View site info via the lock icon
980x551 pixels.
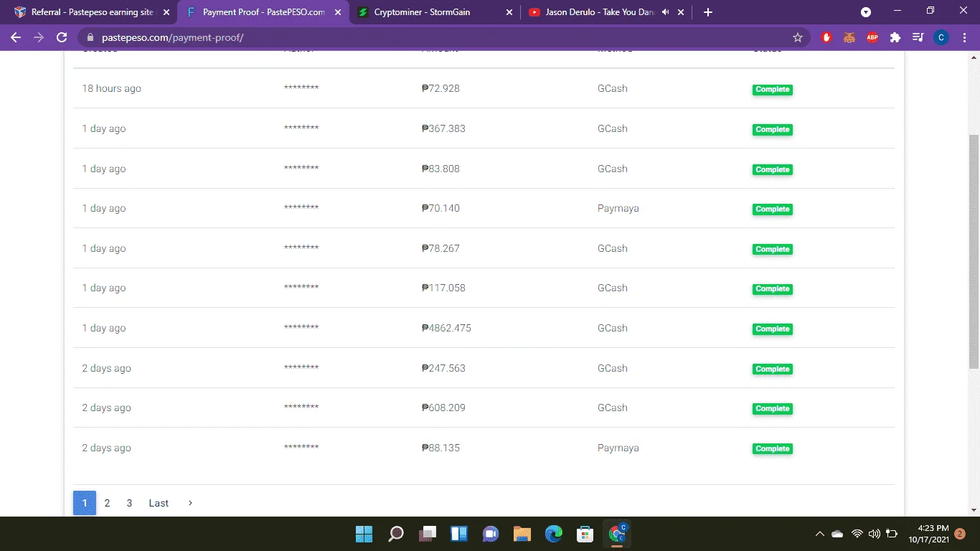pos(90,37)
